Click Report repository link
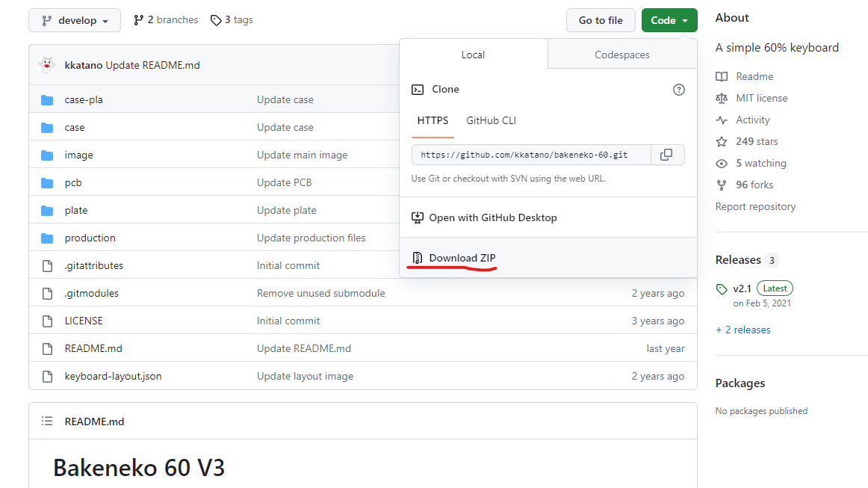 (x=756, y=206)
